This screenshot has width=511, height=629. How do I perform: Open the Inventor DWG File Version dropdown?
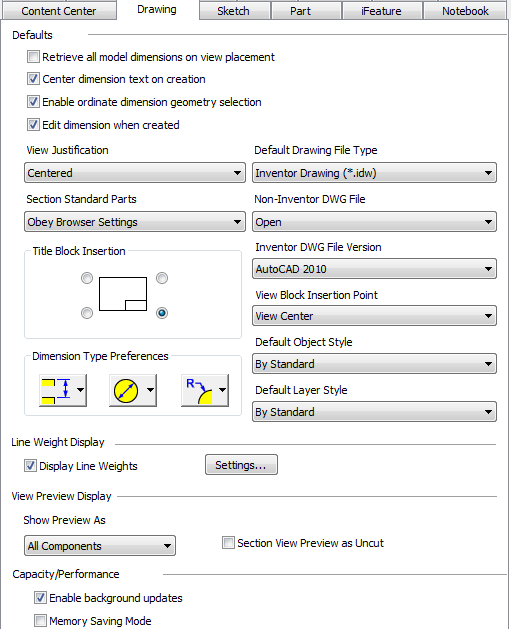[x=374, y=269]
